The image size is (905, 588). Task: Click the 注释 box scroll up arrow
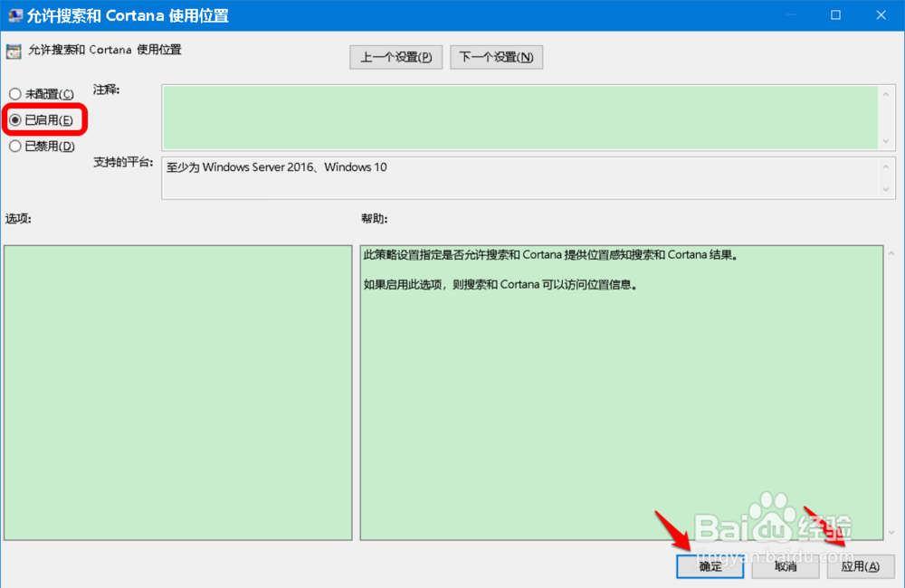coord(886,94)
